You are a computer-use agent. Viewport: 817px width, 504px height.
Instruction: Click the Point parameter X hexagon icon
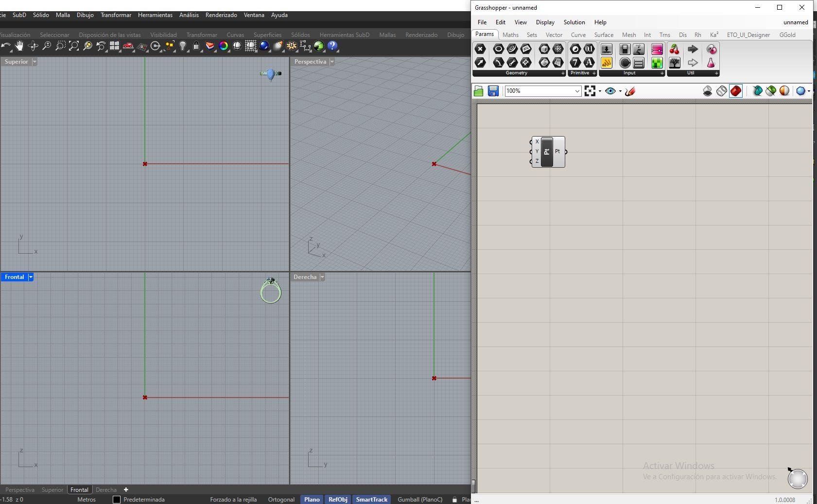tap(480, 49)
